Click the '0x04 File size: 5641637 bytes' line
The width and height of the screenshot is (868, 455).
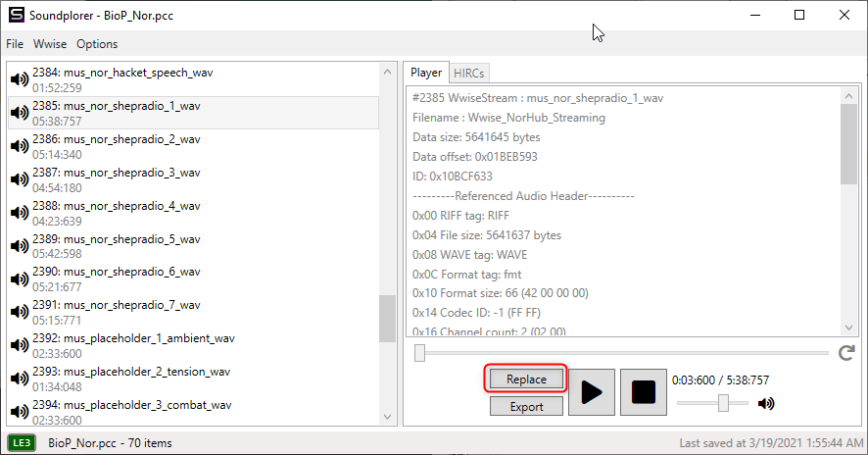click(x=487, y=235)
